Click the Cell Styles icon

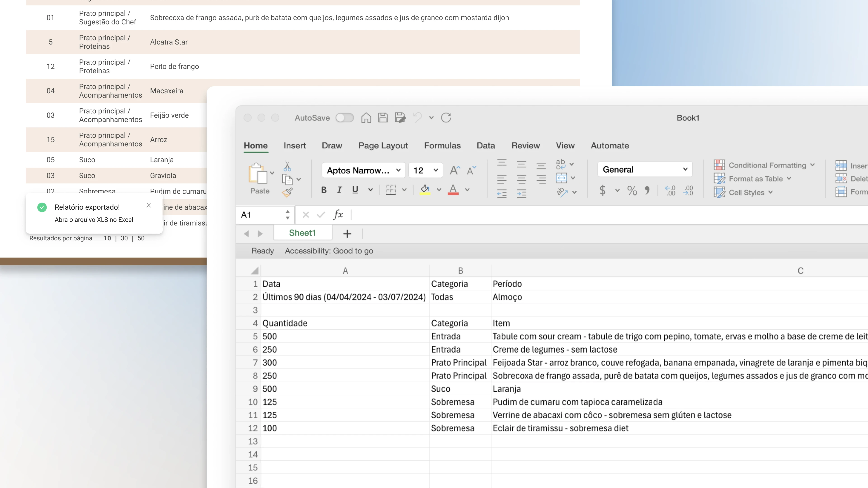pyautogui.click(x=720, y=192)
